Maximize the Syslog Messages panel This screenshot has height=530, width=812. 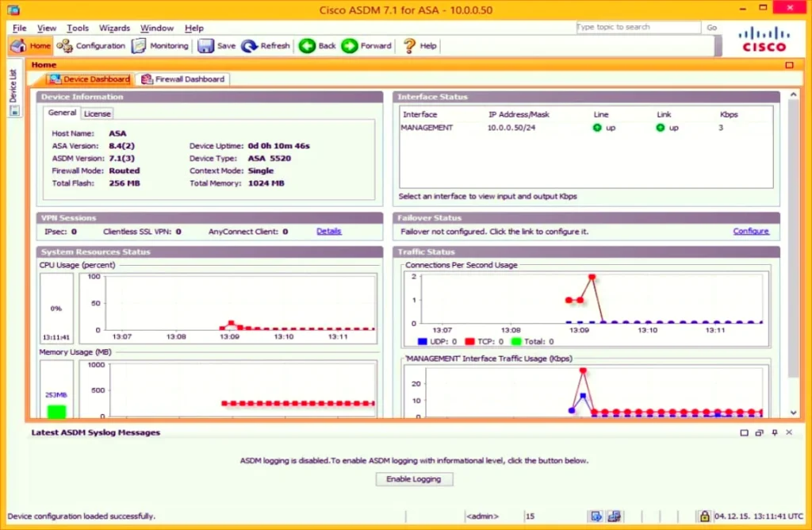tap(744, 432)
